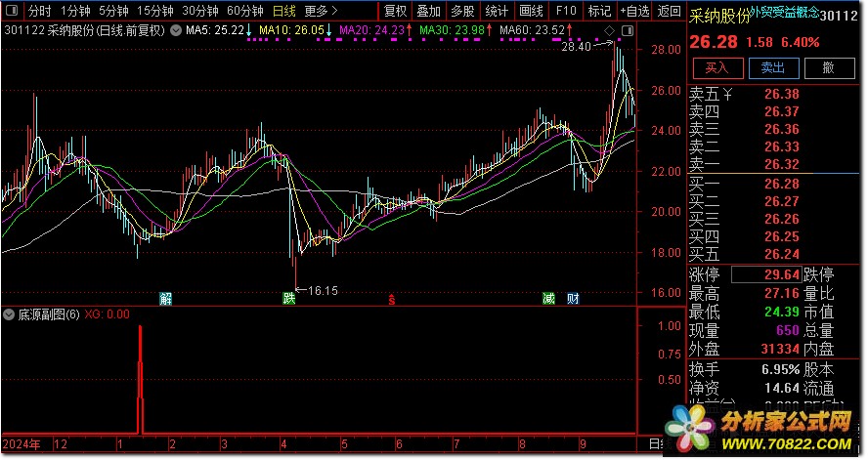Click the 解 marker icon
This screenshot has height=460, width=868.
coord(165,299)
